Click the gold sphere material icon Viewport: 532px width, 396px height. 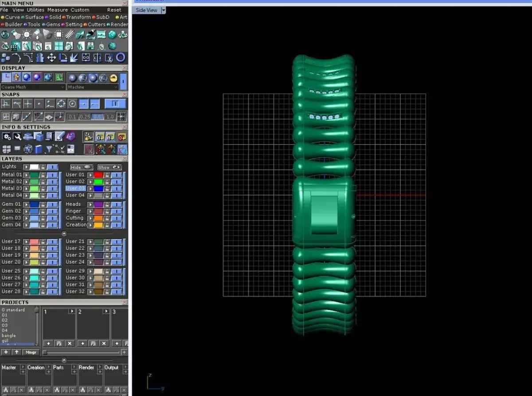[113, 78]
